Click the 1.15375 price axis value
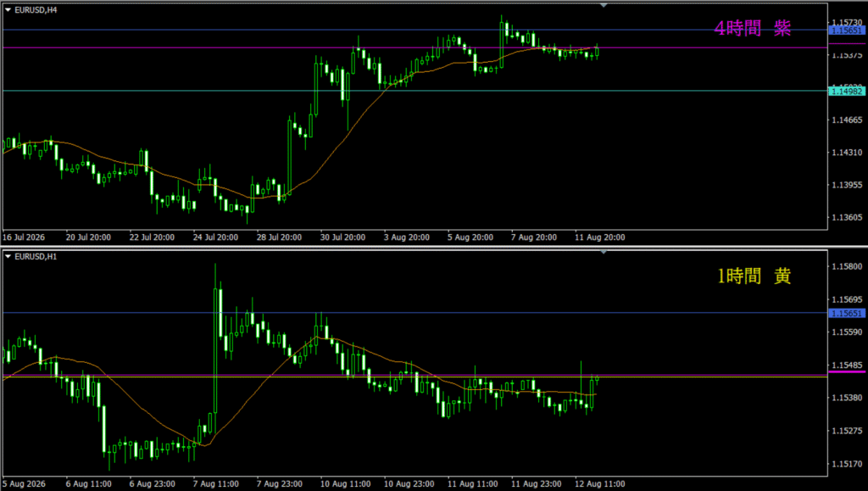This screenshot has height=491, width=868. pos(847,55)
